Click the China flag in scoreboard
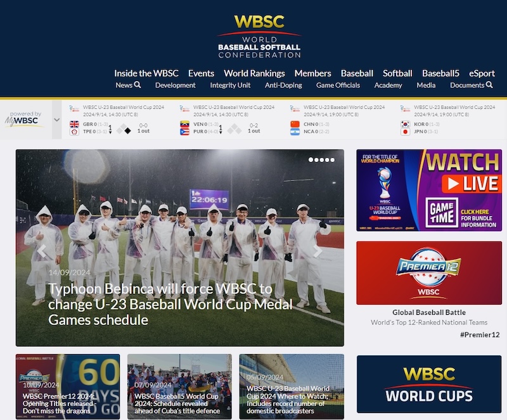 click(x=295, y=124)
